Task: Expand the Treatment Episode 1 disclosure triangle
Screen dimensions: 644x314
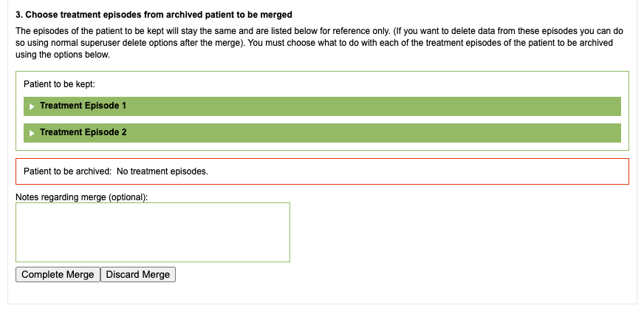Action: tap(32, 106)
